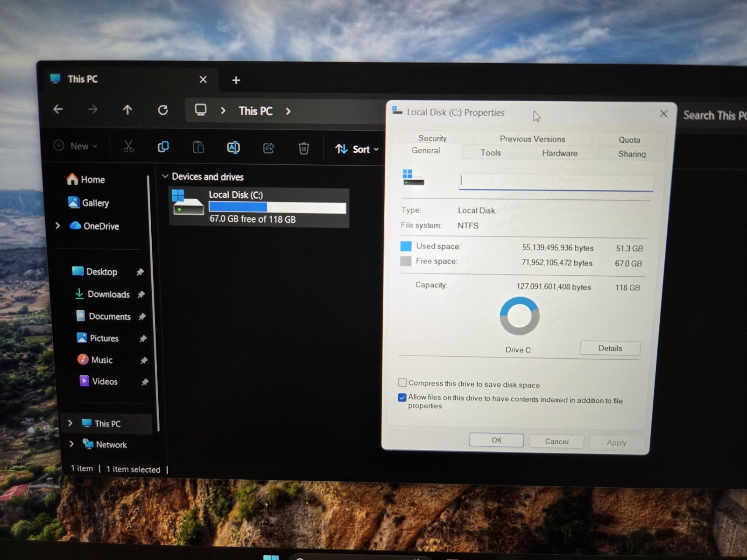This screenshot has height=560, width=747.
Task: Expand the Network tree node
Action: (71, 444)
